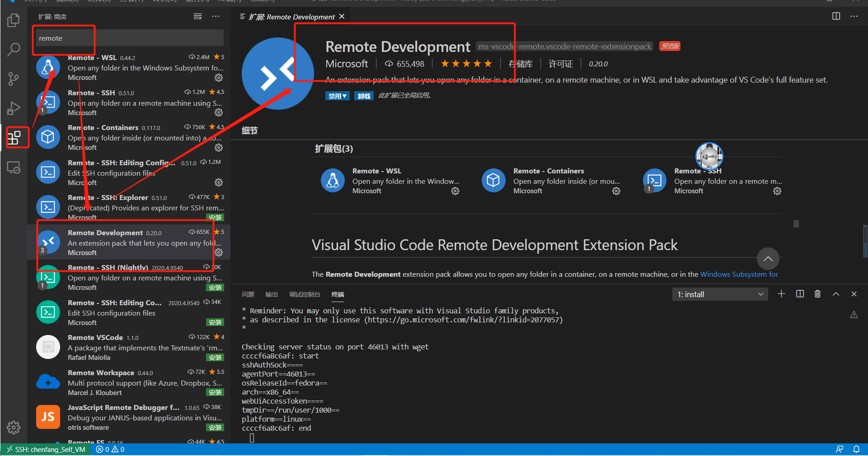The image size is (868, 456).
Task: Open the 许可证 license link
Action: (x=561, y=64)
